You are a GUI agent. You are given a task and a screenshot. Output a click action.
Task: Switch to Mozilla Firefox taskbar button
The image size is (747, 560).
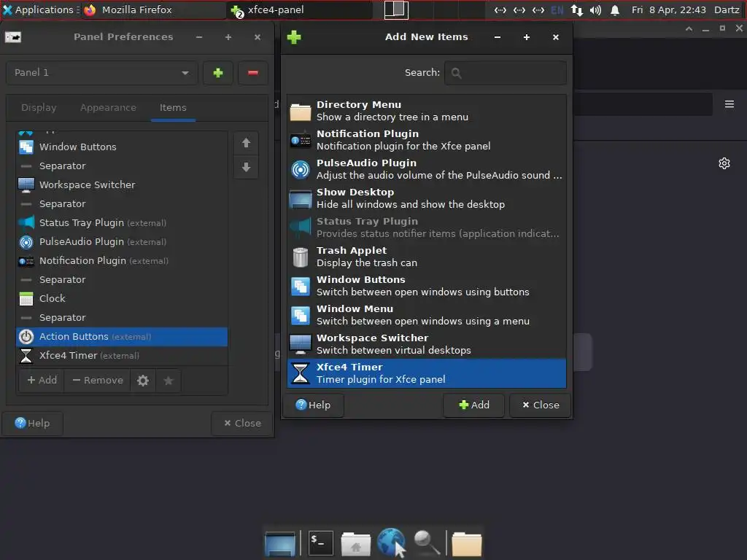153,10
